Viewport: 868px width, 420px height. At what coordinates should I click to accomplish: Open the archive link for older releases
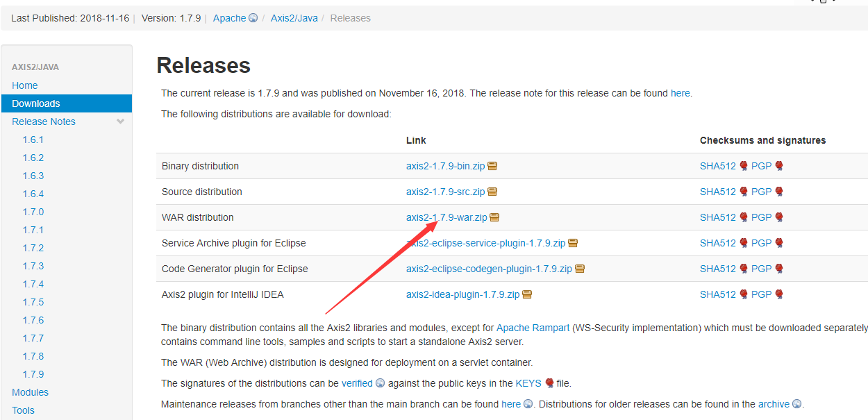[774, 404]
